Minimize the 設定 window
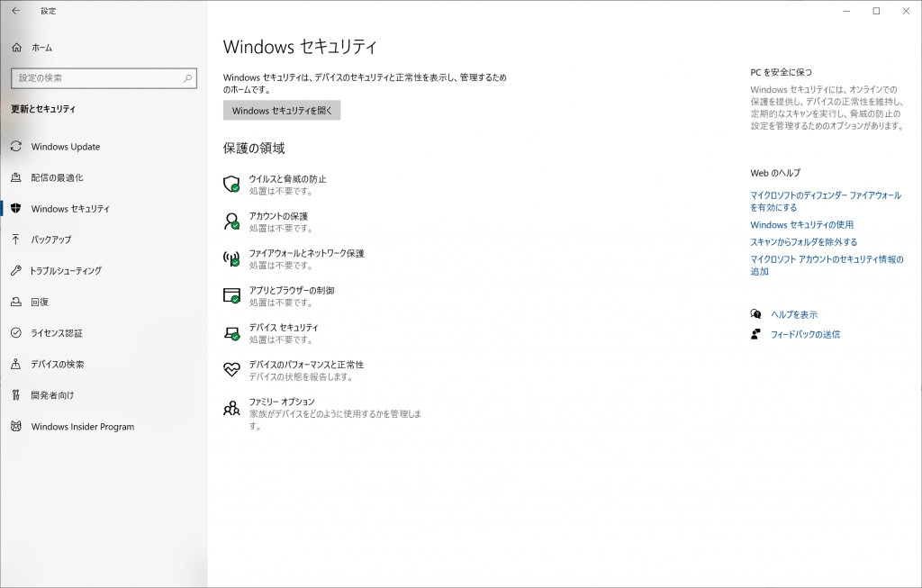Viewport: 922px width, 588px height. point(846,11)
